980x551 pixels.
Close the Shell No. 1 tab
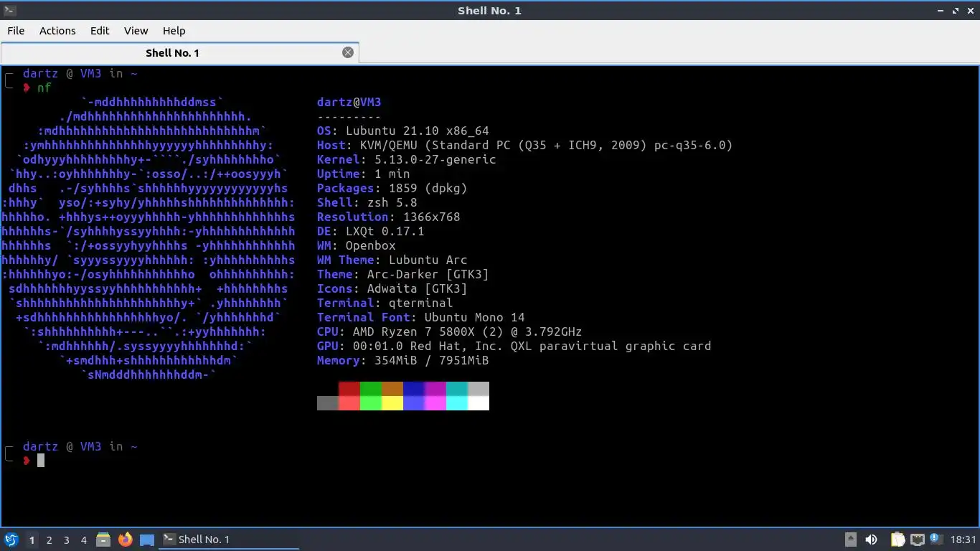348,52
